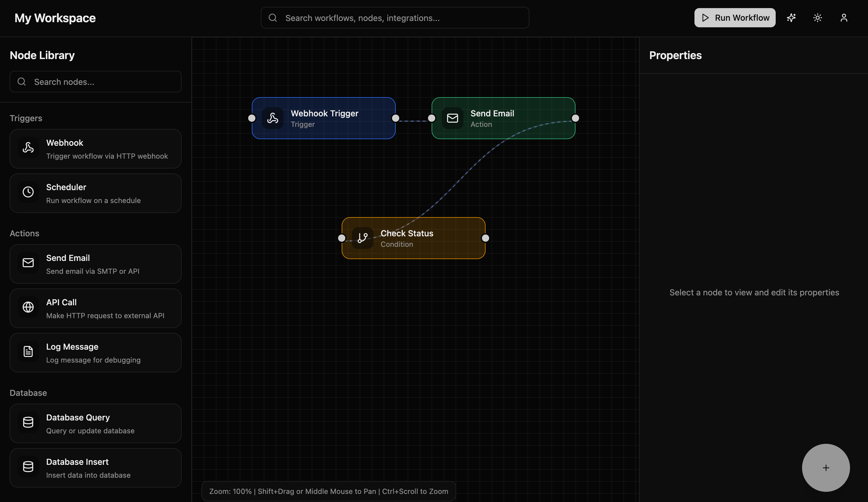Click the Search nodes field in sidebar

(95, 82)
